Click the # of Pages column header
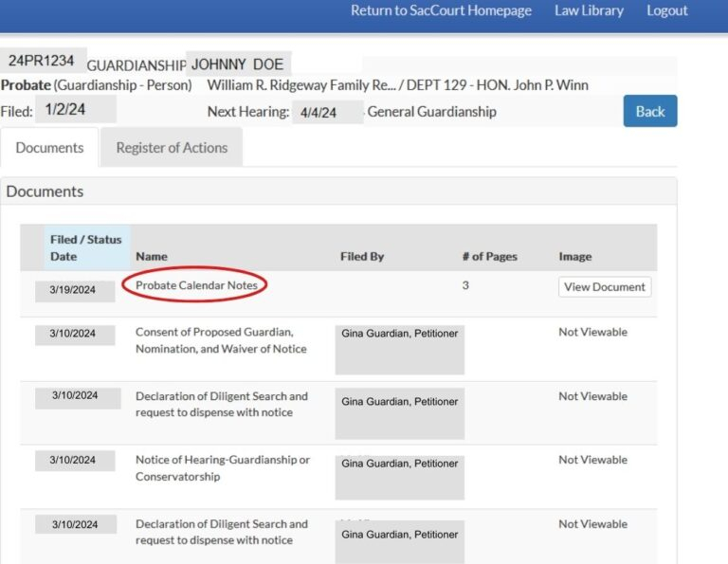Viewport: 728px width, 564px height. (489, 256)
